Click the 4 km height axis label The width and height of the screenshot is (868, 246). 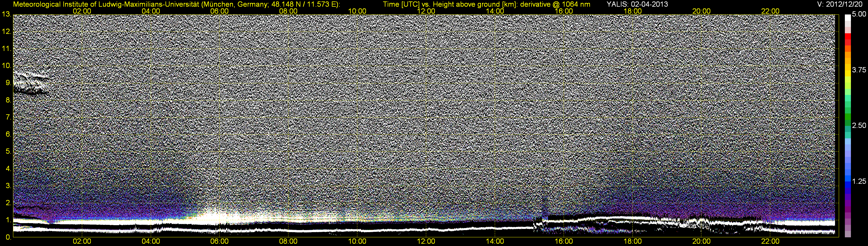[8, 168]
